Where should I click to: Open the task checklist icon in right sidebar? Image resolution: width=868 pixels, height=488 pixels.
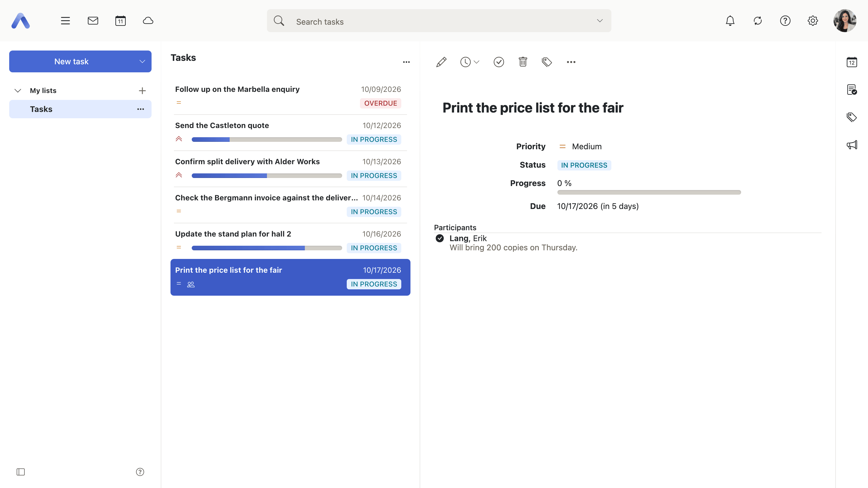[x=852, y=90]
